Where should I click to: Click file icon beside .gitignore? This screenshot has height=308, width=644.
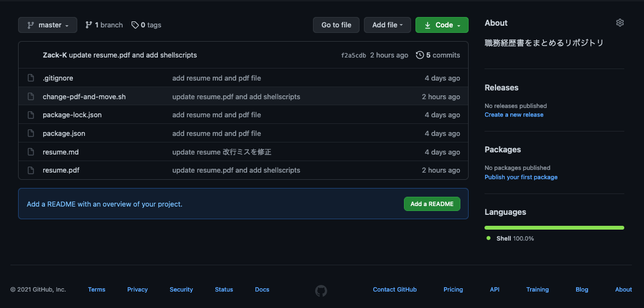[x=30, y=78]
